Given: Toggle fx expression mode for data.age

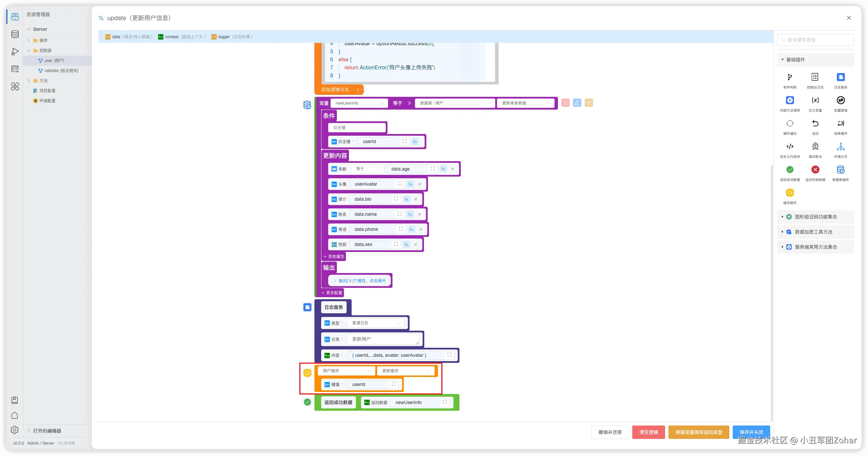Looking at the screenshot, I should pyautogui.click(x=443, y=169).
